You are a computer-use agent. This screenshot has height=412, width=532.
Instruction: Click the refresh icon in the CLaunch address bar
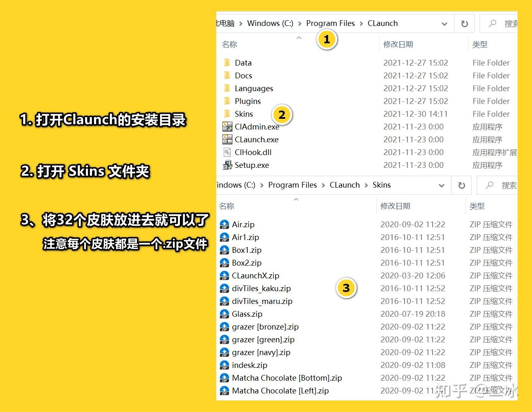pos(464,24)
